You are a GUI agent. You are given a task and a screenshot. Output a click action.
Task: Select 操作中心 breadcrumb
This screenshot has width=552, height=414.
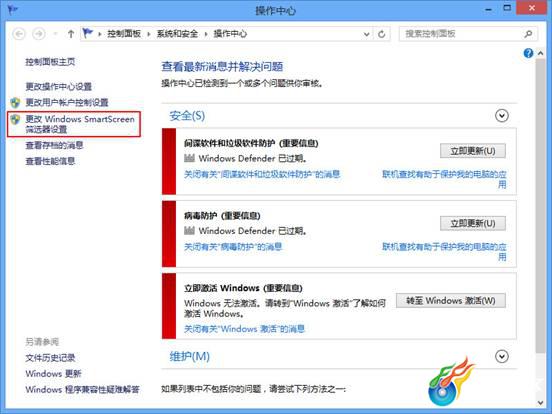(230, 34)
